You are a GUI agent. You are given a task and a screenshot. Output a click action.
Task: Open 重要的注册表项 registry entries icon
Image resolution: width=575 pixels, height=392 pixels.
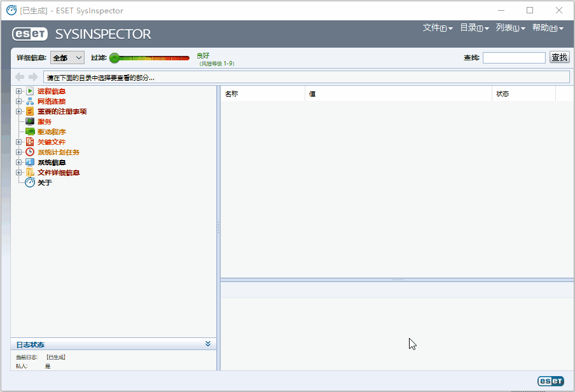(x=30, y=111)
